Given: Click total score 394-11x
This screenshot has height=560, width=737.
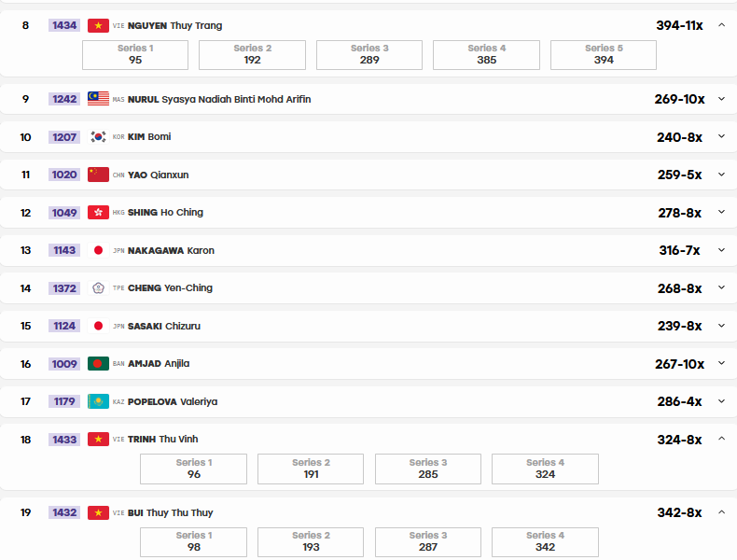Looking at the screenshot, I should point(680,25).
